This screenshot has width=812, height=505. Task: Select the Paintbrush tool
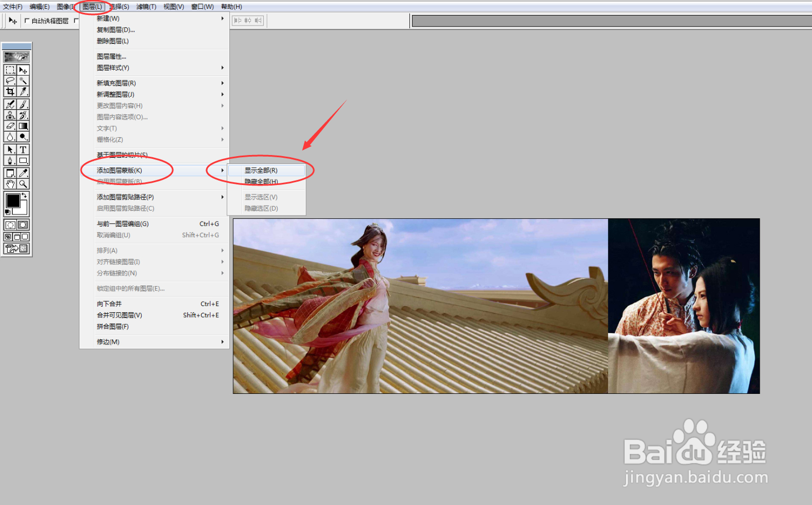click(23, 104)
